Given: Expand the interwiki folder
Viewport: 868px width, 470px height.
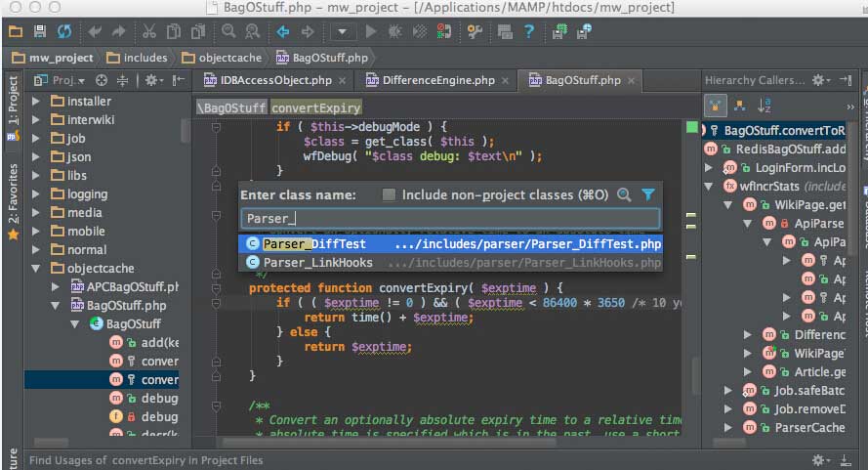Looking at the screenshot, I should (x=35, y=120).
